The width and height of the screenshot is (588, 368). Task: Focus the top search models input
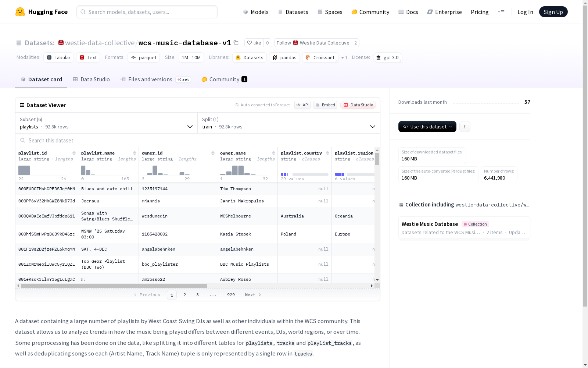[x=147, y=12]
